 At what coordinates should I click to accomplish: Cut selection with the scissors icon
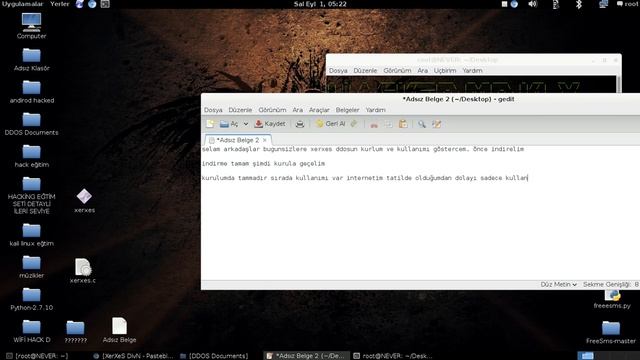373,124
